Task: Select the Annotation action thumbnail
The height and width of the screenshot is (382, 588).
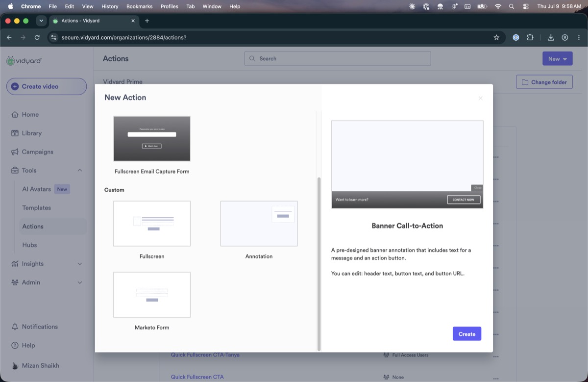Action: click(x=259, y=224)
